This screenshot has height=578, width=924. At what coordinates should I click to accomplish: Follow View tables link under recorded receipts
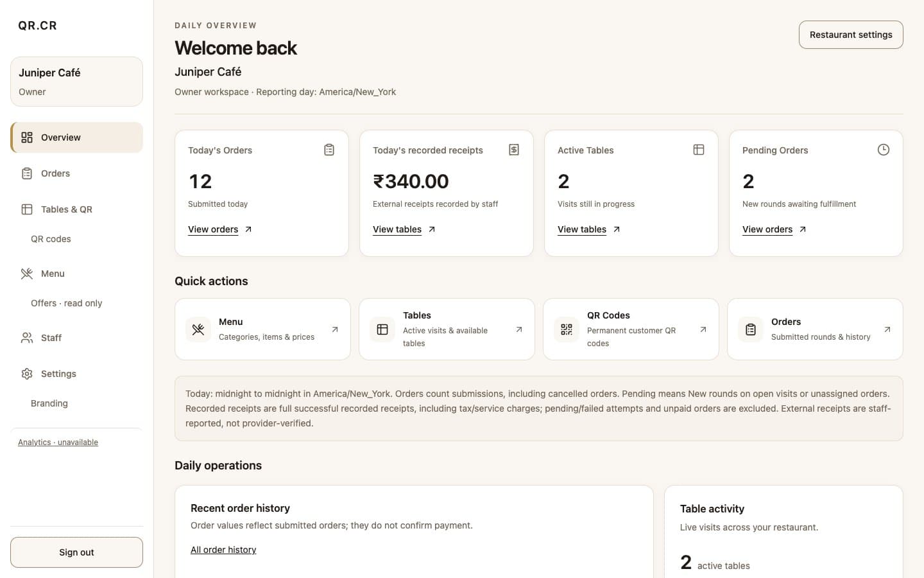click(x=404, y=229)
